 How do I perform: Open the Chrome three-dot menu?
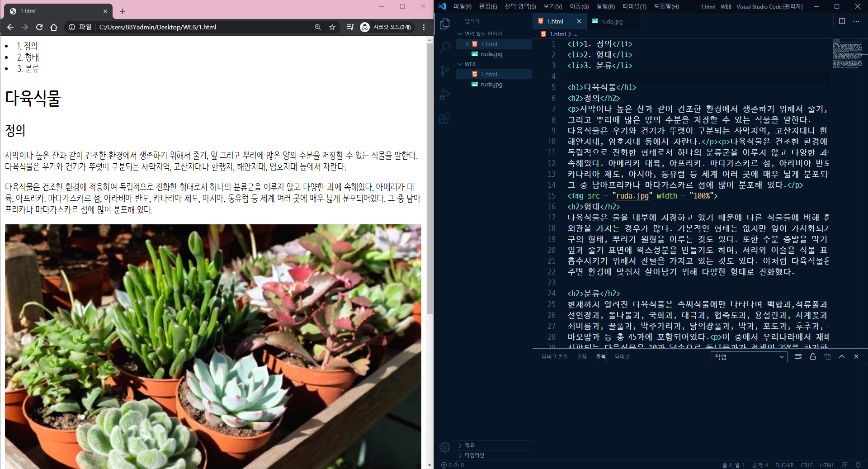424,27
